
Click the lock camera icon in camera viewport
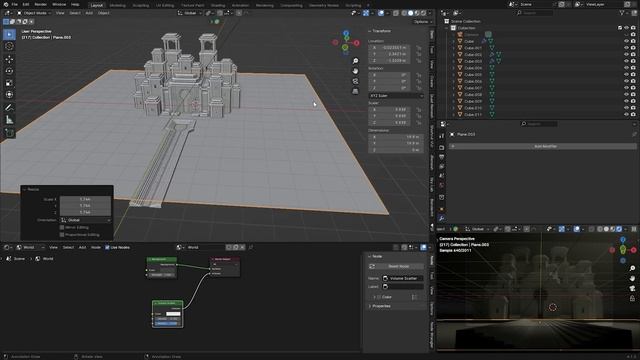pos(632,299)
